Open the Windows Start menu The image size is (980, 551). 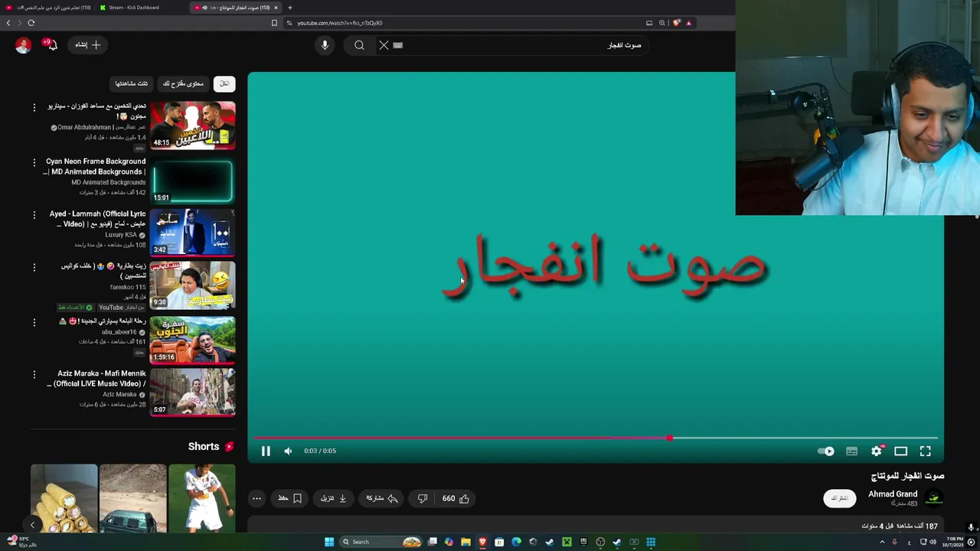(329, 542)
